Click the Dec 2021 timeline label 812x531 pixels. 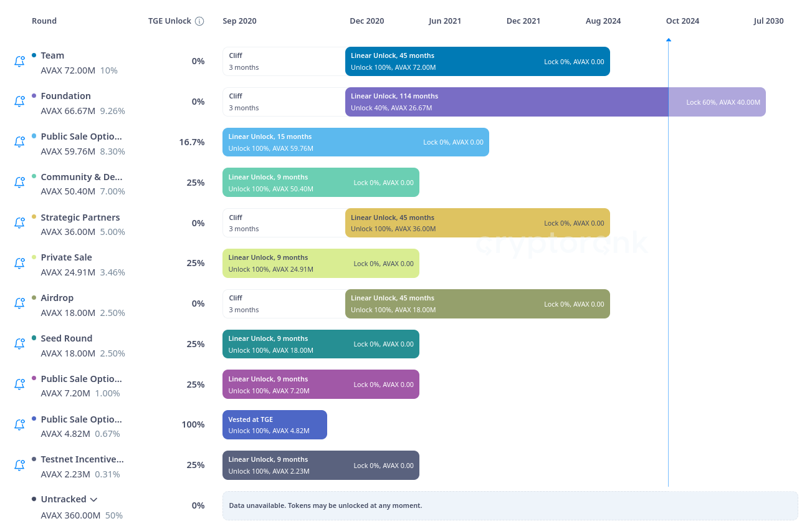point(523,21)
